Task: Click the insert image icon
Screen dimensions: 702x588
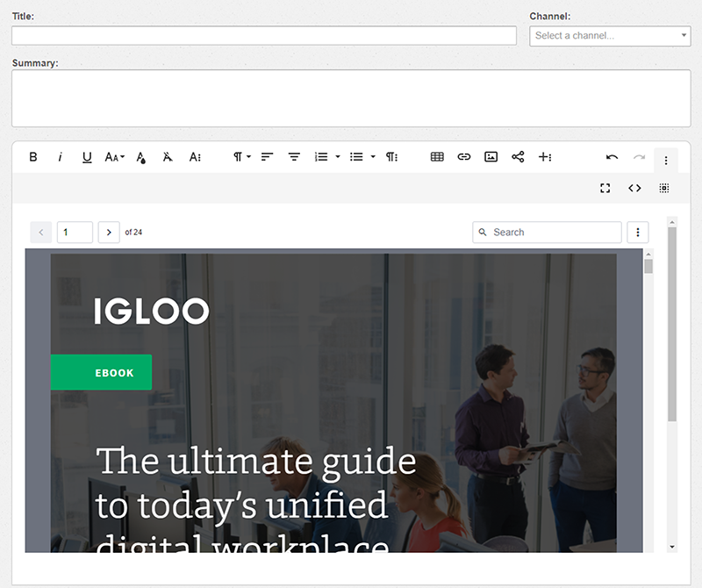Action: tap(491, 157)
